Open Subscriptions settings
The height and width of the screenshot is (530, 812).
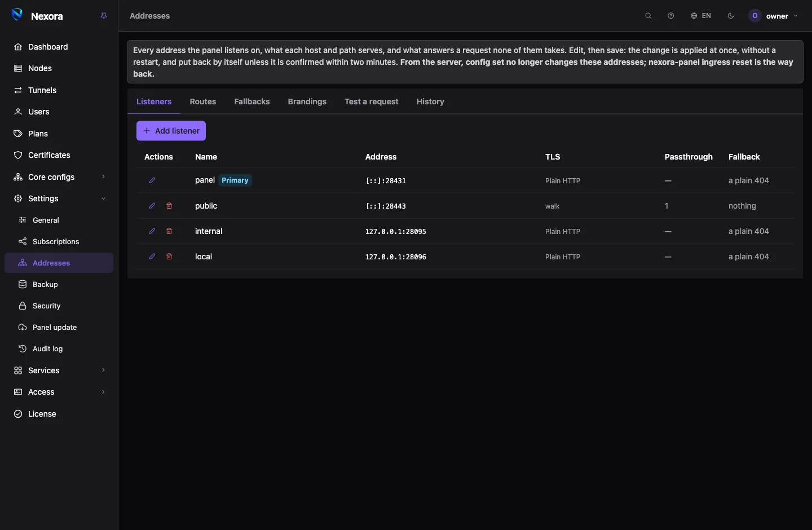(59, 241)
